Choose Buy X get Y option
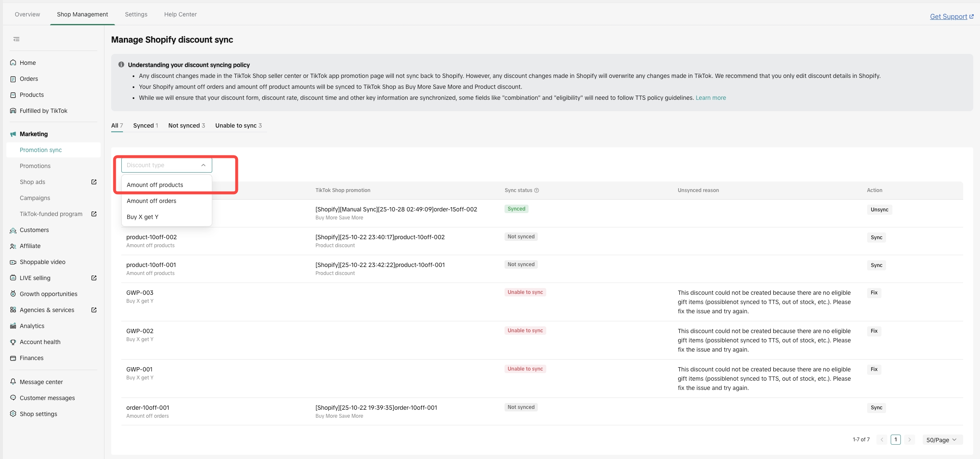This screenshot has width=980, height=459. coord(142,217)
